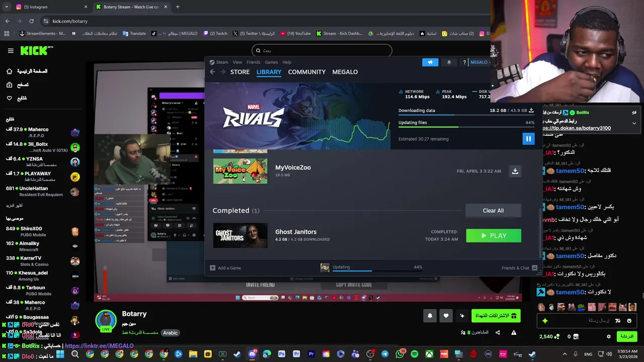Hide the pinned BotRix message

[634, 113]
